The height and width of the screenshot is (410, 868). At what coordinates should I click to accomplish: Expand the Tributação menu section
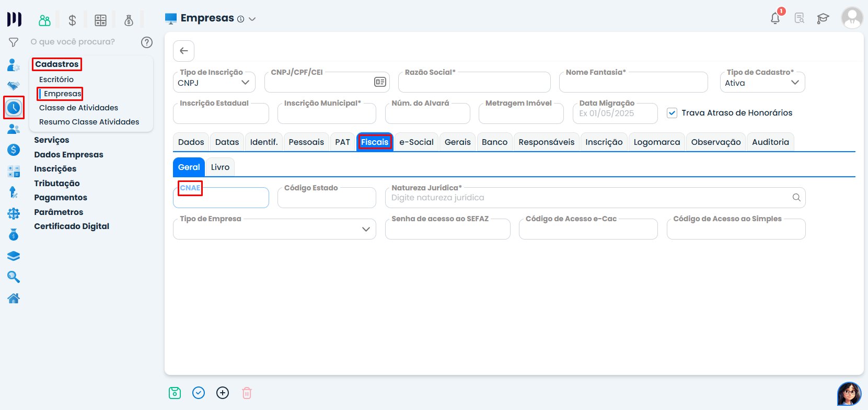pyautogui.click(x=57, y=184)
